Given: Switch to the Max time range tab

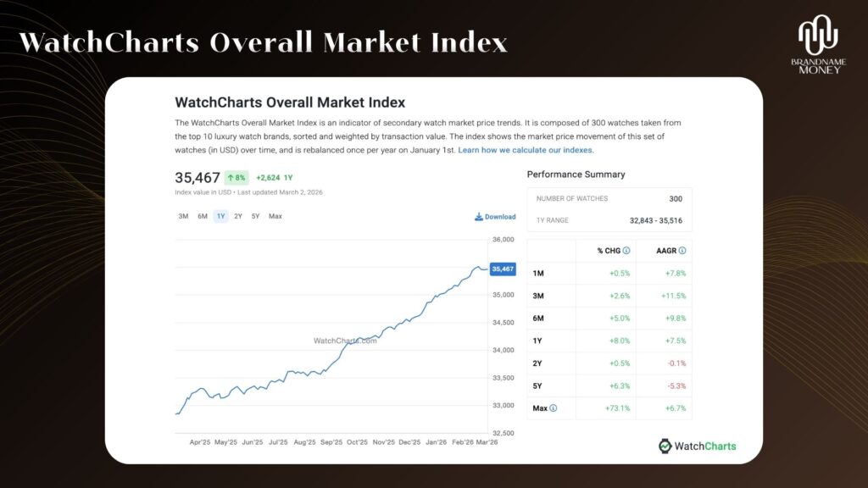Looking at the screenshot, I should point(274,216).
